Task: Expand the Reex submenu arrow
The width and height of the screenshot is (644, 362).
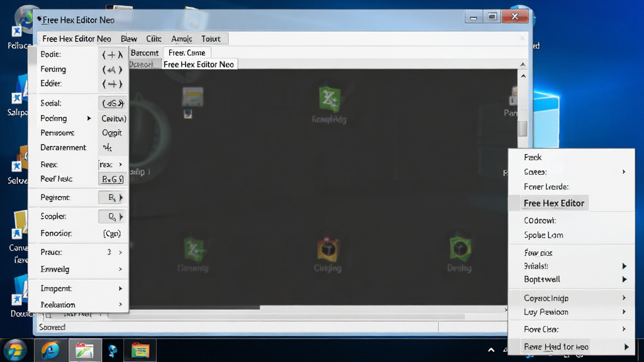Action: [x=120, y=164]
